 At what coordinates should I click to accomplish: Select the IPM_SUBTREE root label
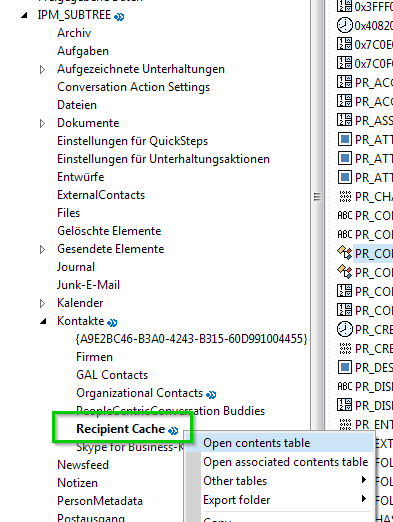coord(74,15)
